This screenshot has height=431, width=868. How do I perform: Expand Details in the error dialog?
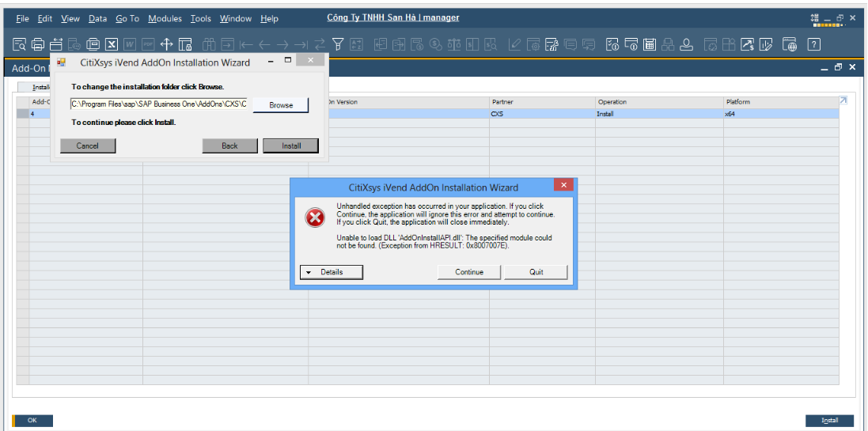tap(331, 272)
